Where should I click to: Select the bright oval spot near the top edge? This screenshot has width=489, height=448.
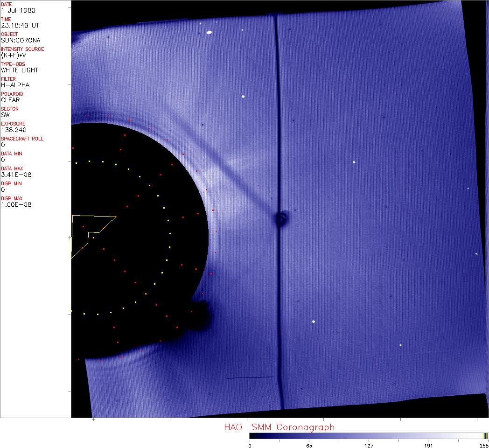pos(209,32)
